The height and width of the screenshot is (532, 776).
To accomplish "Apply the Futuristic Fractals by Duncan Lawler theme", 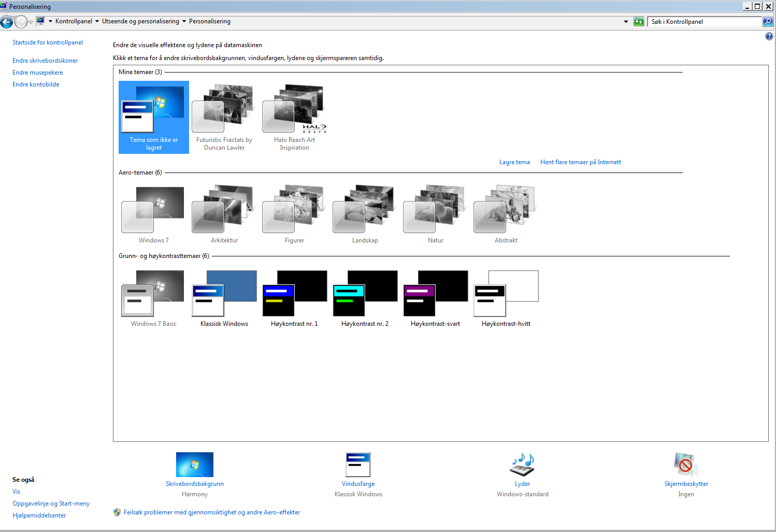I will [224, 117].
